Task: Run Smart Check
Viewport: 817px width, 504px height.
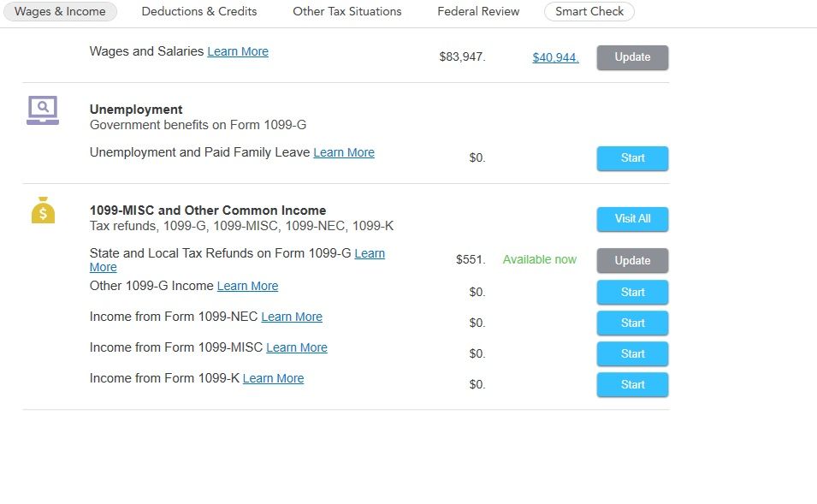Action: tap(589, 12)
